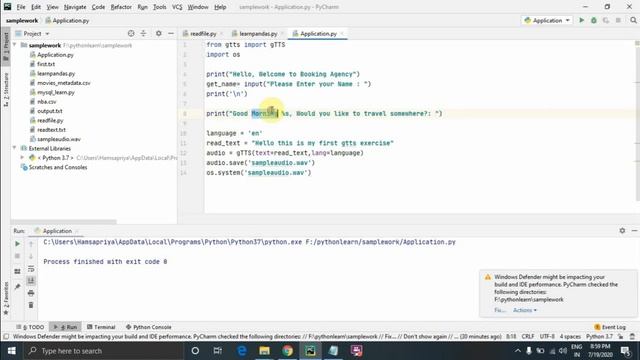
Task: Open File Explorer from taskbar
Action: (x=264, y=351)
